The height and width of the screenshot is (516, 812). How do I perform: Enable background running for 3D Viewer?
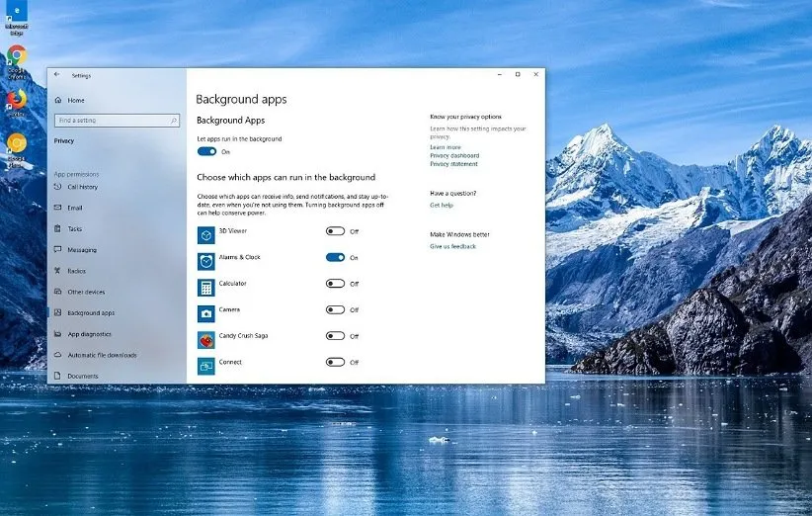(335, 231)
